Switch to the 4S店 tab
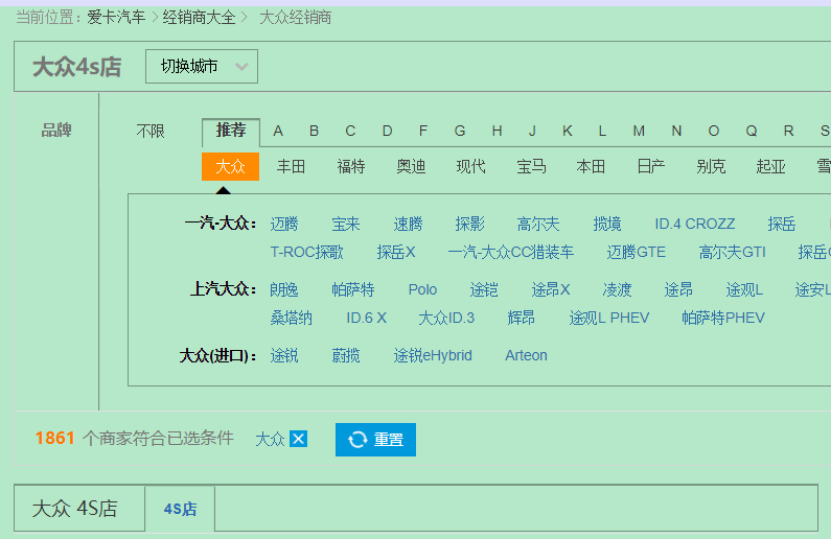Image resolution: width=831 pixels, height=540 pixels. (x=180, y=509)
